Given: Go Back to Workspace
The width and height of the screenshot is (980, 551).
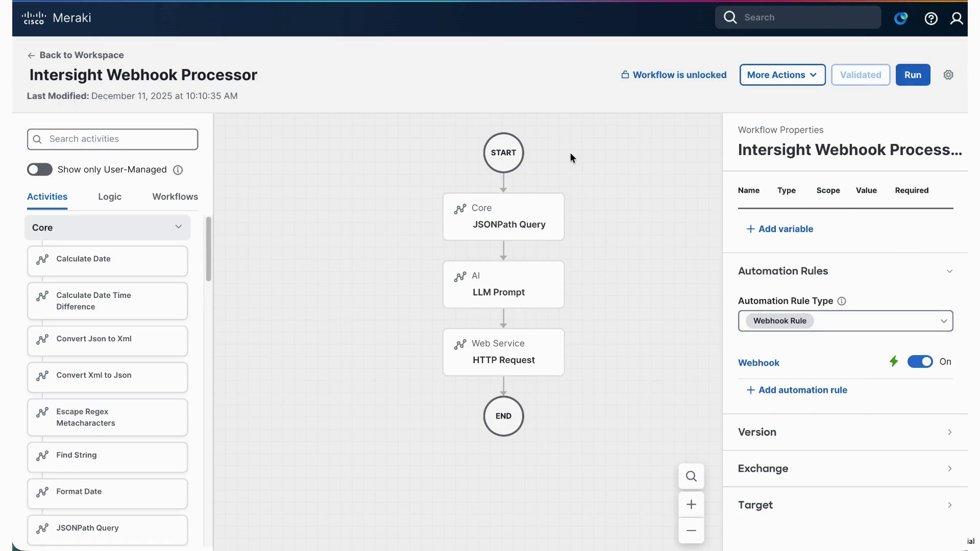Looking at the screenshot, I should [76, 55].
